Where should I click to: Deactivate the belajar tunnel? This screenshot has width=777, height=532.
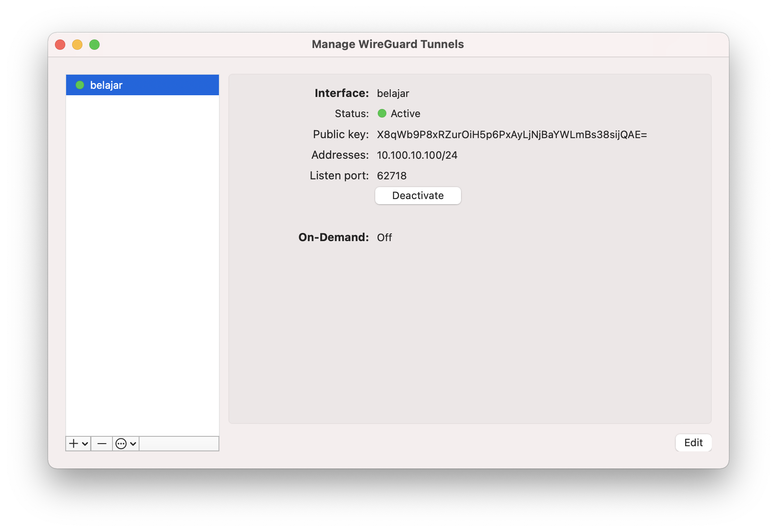click(x=418, y=196)
